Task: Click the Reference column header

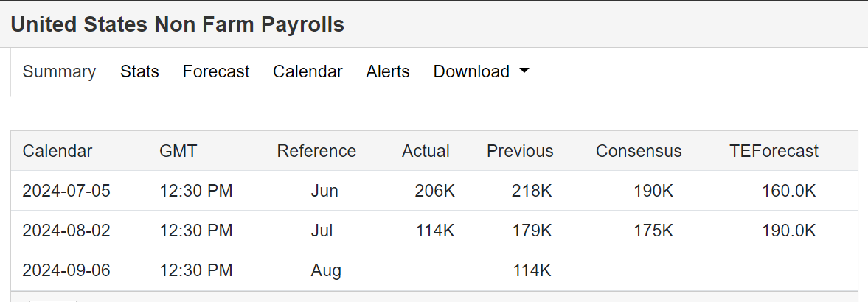Action: (316, 151)
